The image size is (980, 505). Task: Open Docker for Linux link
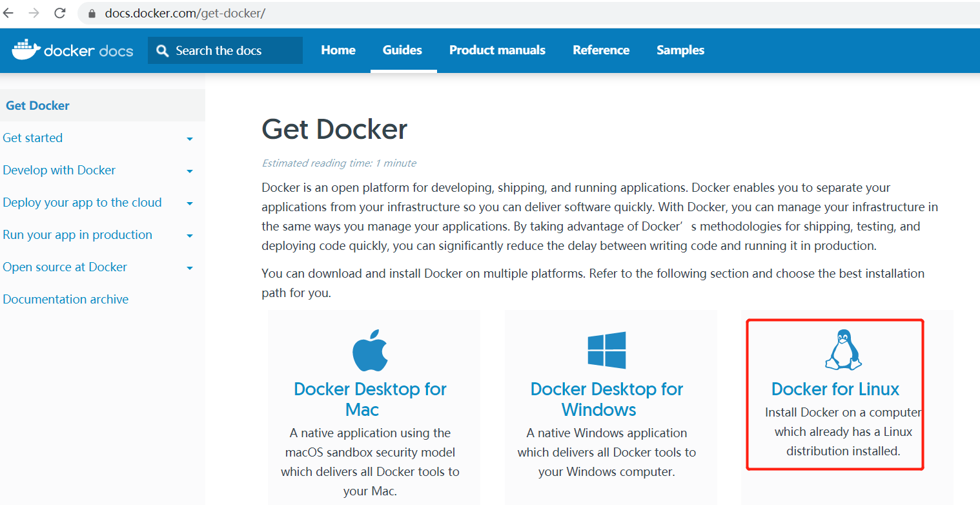point(835,389)
